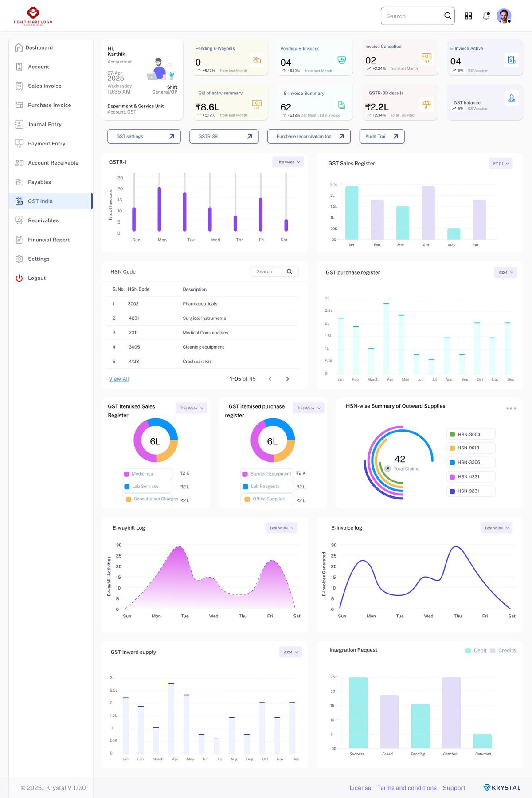Click the Journal Entry sidebar icon

(x=19, y=124)
